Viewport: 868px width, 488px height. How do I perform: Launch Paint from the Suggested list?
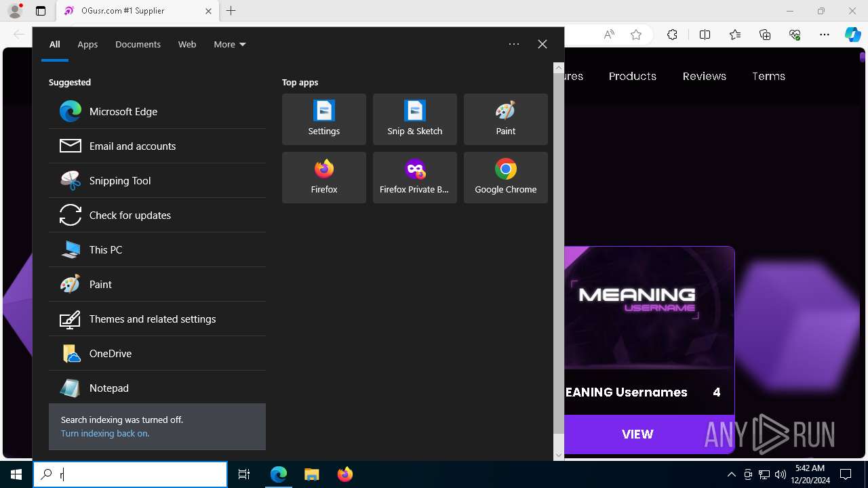click(157, 284)
